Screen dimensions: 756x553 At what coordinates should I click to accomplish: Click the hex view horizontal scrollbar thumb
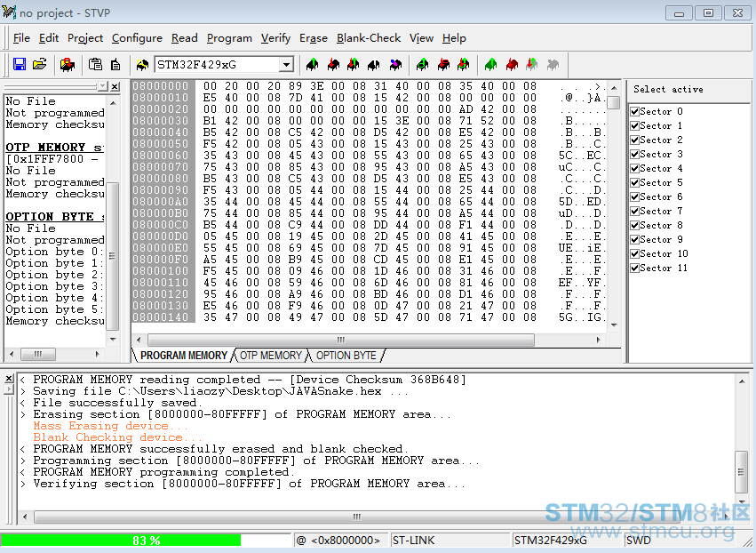341,340
